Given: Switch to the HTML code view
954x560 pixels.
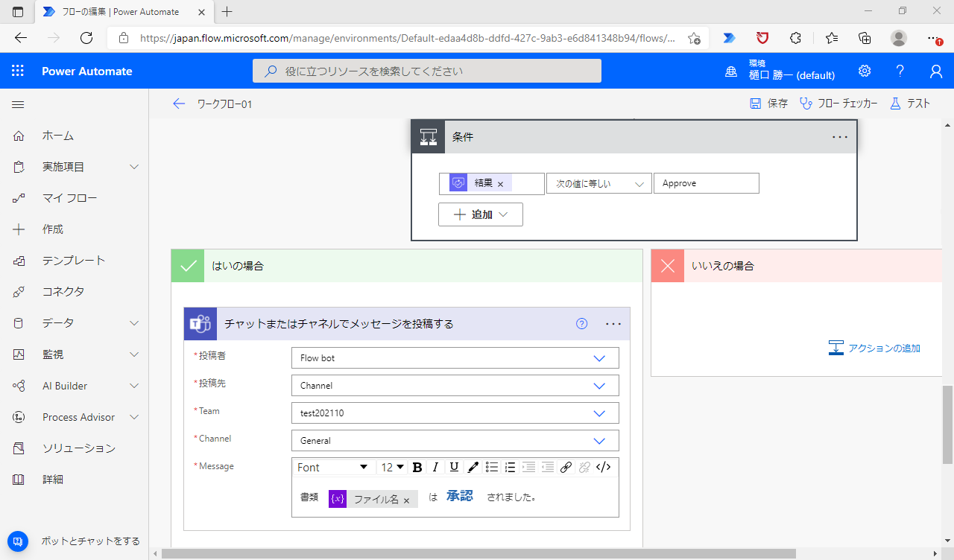Looking at the screenshot, I should (x=604, y=467).
